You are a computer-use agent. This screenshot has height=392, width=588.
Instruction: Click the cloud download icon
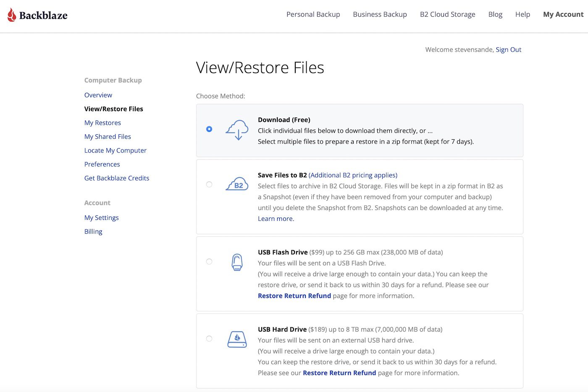tap(237, 130)
